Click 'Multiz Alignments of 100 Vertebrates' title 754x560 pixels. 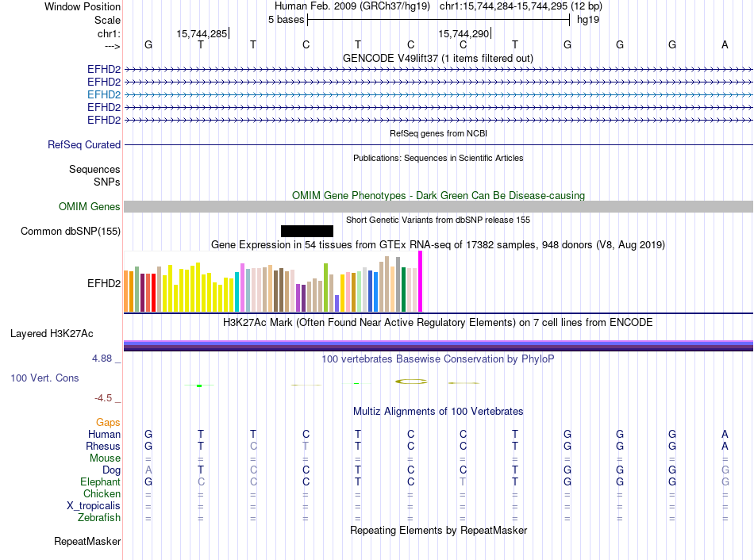click(x=438, y=411)
